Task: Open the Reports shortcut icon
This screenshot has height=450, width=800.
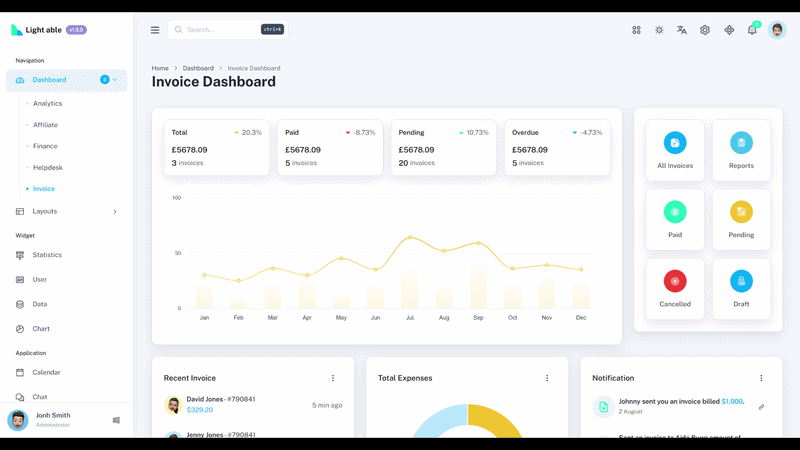Action: [x=741, y=143]
